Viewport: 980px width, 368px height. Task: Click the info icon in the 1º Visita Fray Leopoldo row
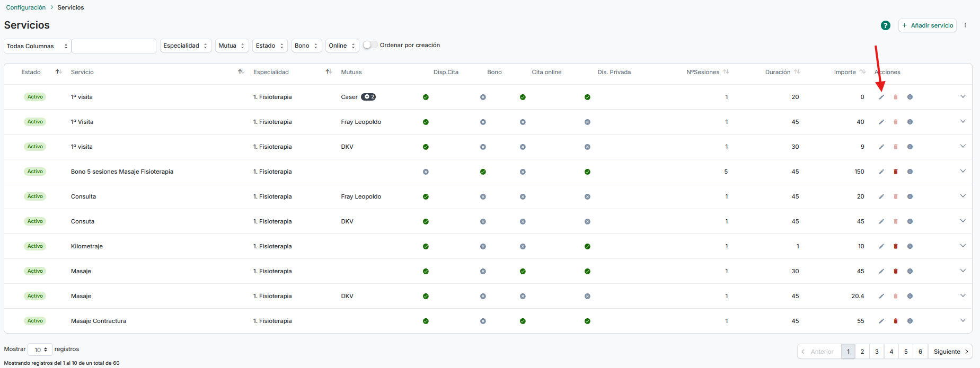click(910, 122)
